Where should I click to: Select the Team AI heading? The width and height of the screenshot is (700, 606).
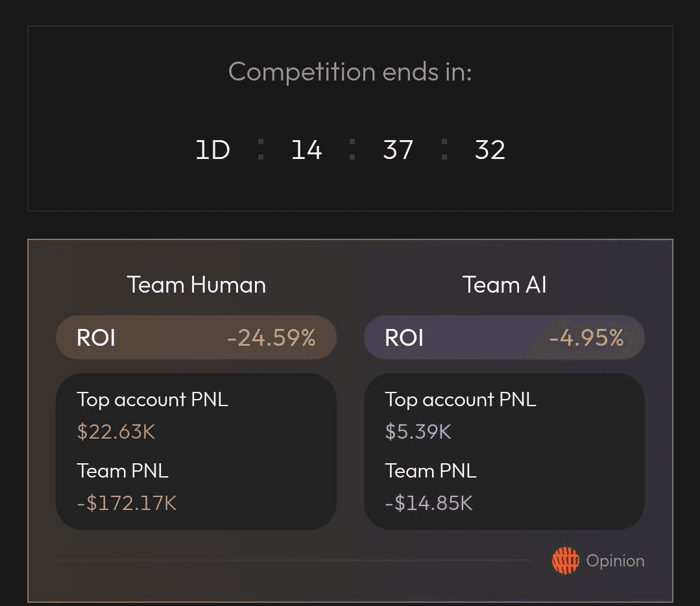click(x=504, y=285)
